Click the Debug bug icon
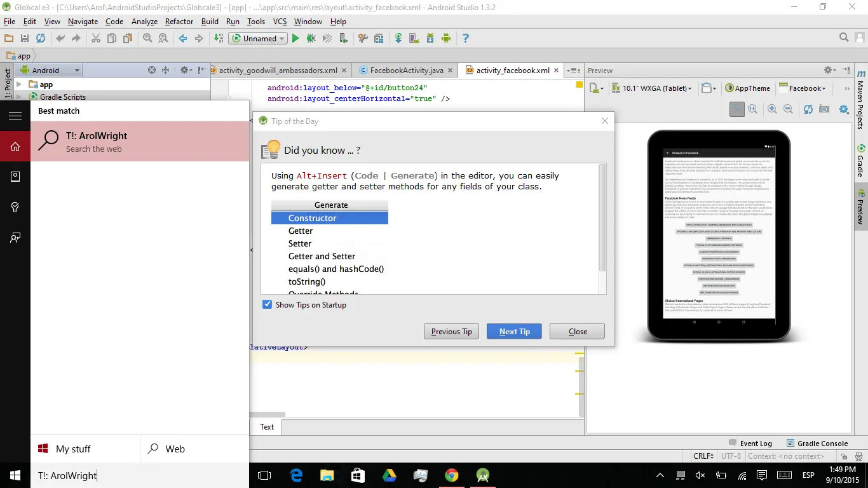 pos(311,39)
